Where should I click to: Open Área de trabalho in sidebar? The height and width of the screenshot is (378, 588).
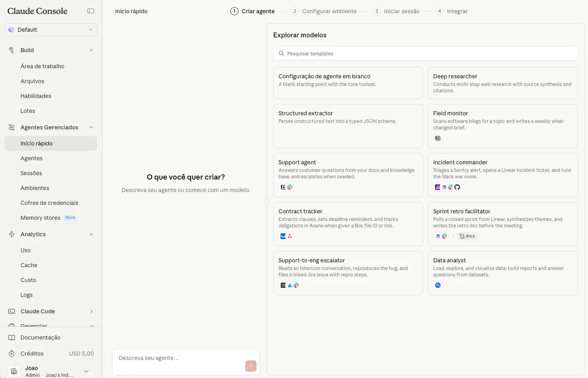coord(51,66)
